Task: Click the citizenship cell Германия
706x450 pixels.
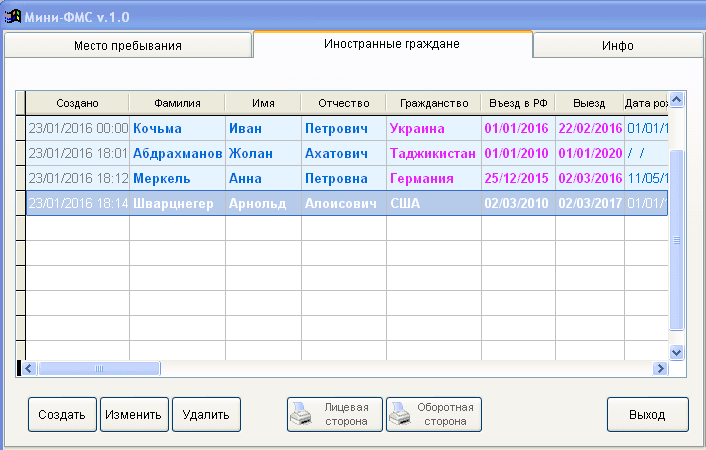Action: (434, 178)
